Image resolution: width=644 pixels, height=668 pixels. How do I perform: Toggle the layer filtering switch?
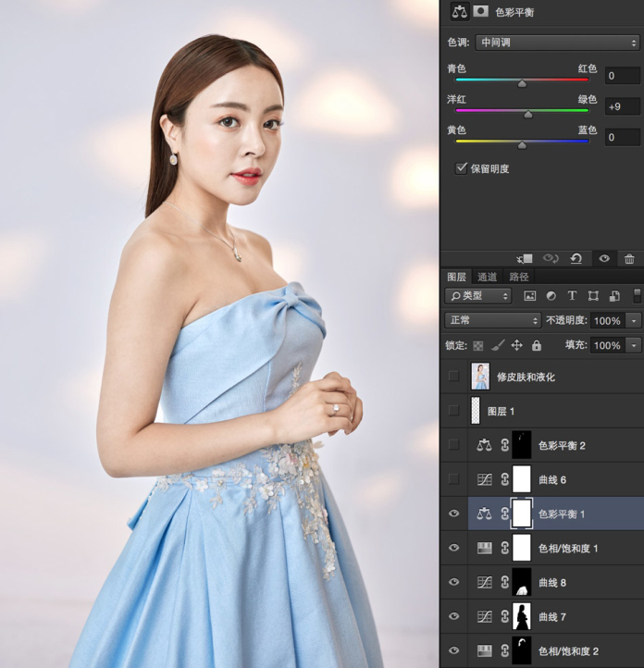(x=638, y=296)
